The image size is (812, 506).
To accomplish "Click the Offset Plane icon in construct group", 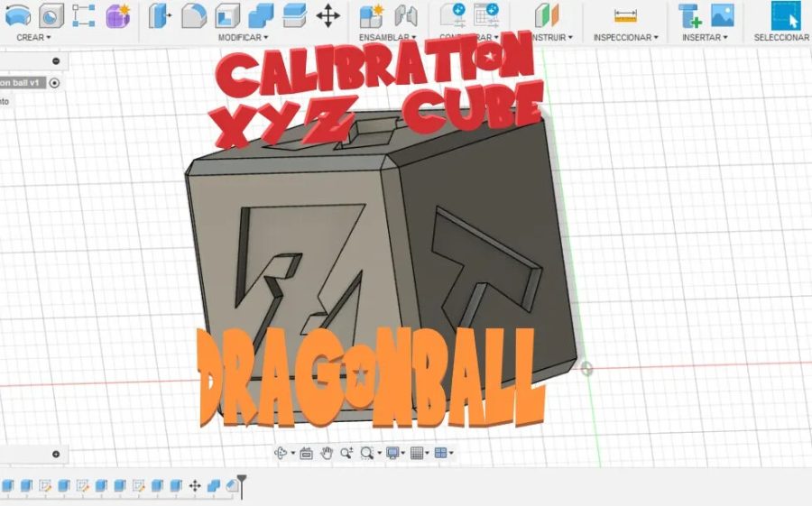I will pos(547,15).
